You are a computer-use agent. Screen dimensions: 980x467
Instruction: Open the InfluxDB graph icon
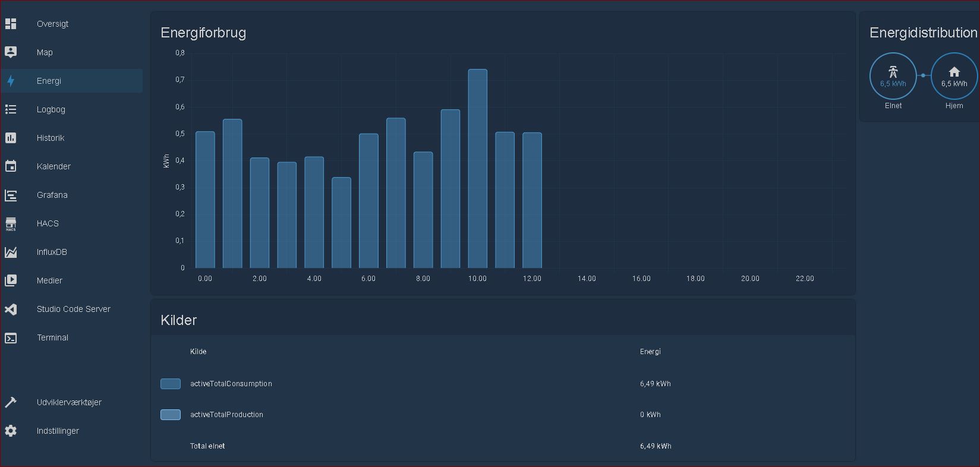[x=11, y=252]
